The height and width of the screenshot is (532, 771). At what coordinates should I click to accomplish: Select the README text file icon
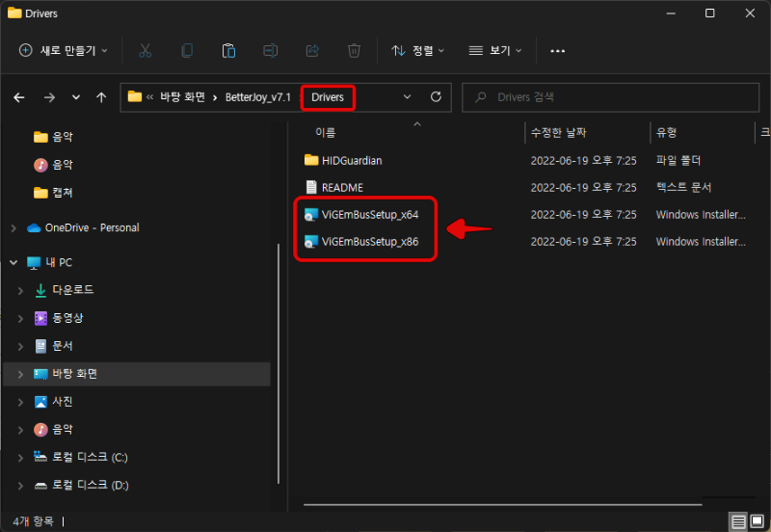pyautogui.click(x=311, y=187)
